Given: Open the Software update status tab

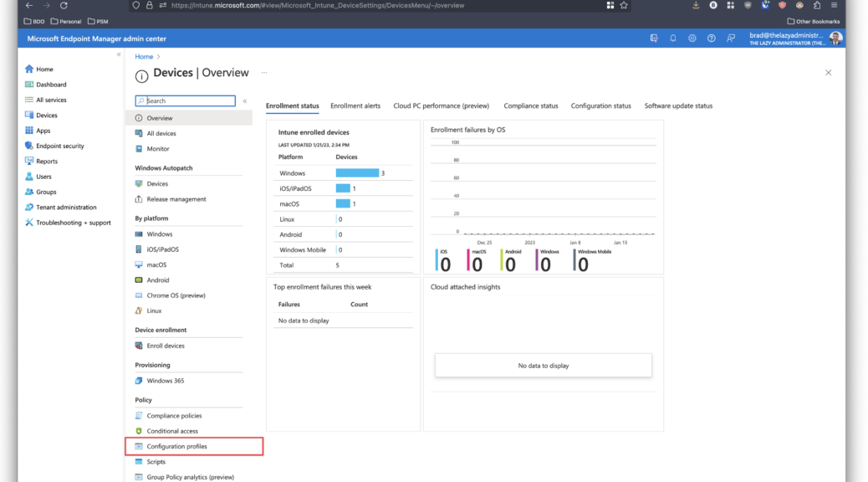Looking at the screenshot, I should 678,105.
